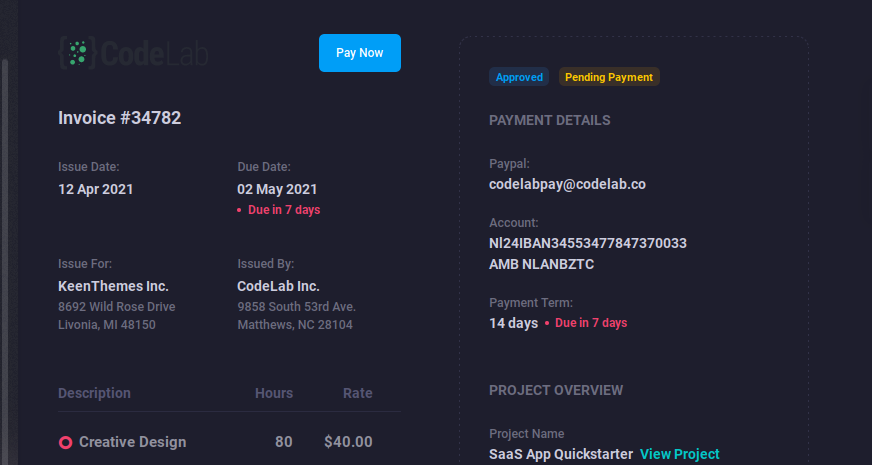This screenshot has width=872, height=465.
Task: Click the CodeLab logo icon
Action: coord(78,53)
